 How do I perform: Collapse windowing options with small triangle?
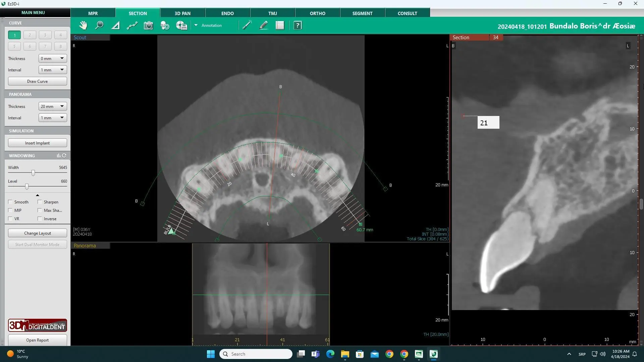(x=38, y=195)
